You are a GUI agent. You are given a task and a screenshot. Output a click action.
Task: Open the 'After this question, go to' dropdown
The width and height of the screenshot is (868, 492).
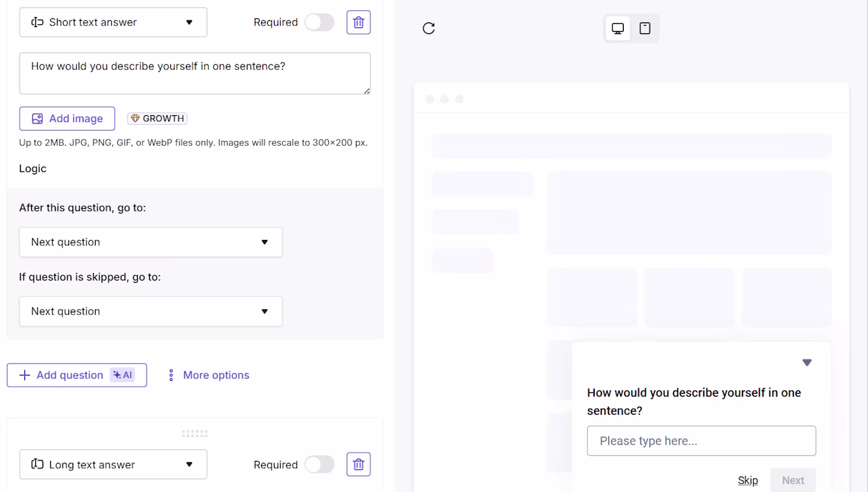coord(151,242)
